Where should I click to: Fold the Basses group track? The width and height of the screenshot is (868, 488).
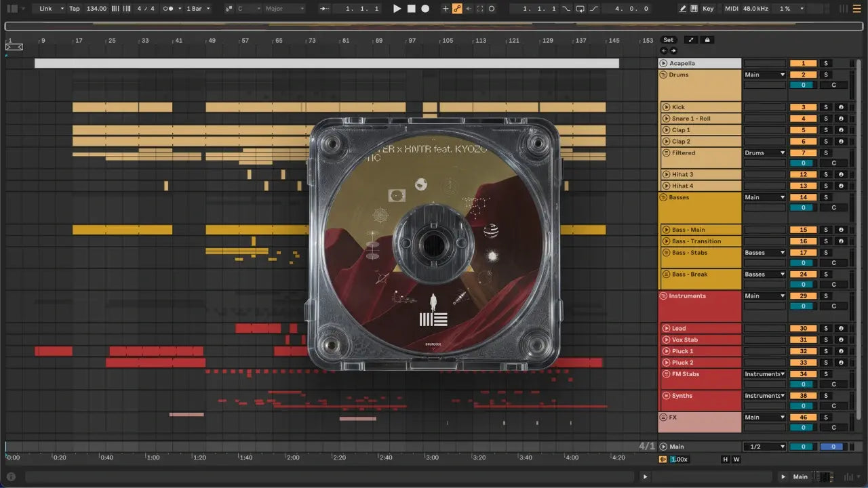point(664,197)
